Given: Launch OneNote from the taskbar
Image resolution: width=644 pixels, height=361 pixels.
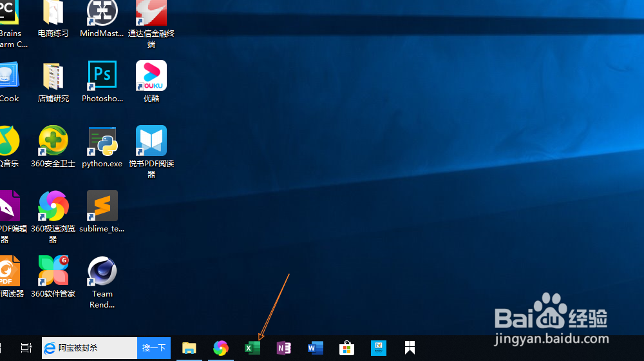Looking at the screenshot, I should pyautogui.click(x=284, y=348).
